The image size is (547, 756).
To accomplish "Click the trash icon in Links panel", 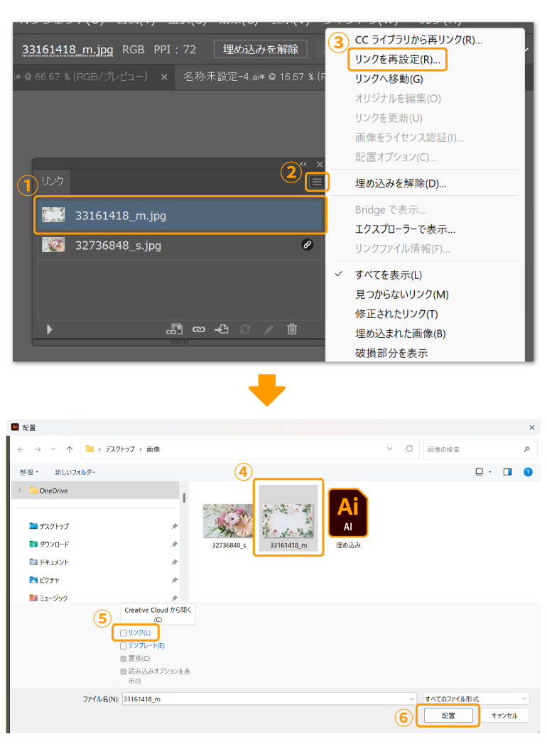I will tap(292, 329).
